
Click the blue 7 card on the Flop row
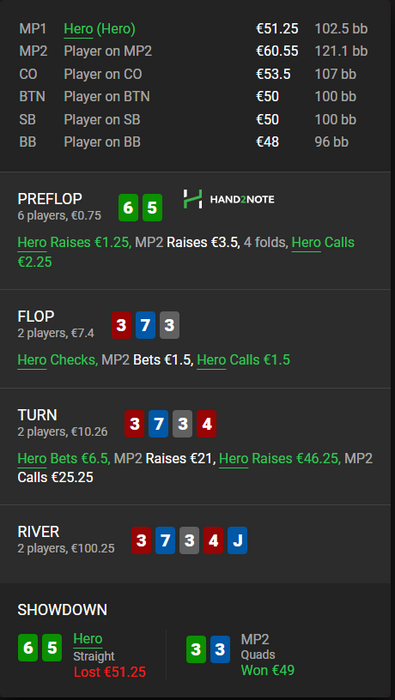coord(146,325)
